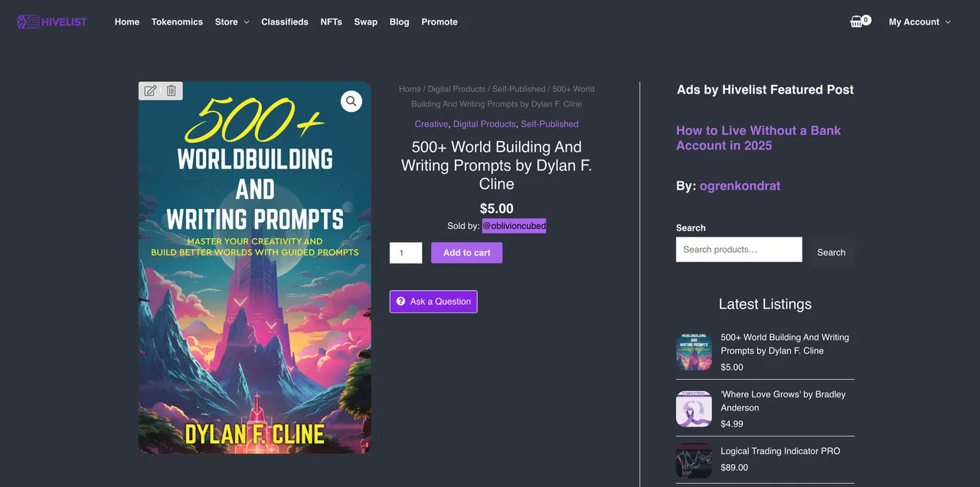Screen dimensions: 980x487
Task: Click the edit pencil icon on product image
Action: [x=151, y=90]
